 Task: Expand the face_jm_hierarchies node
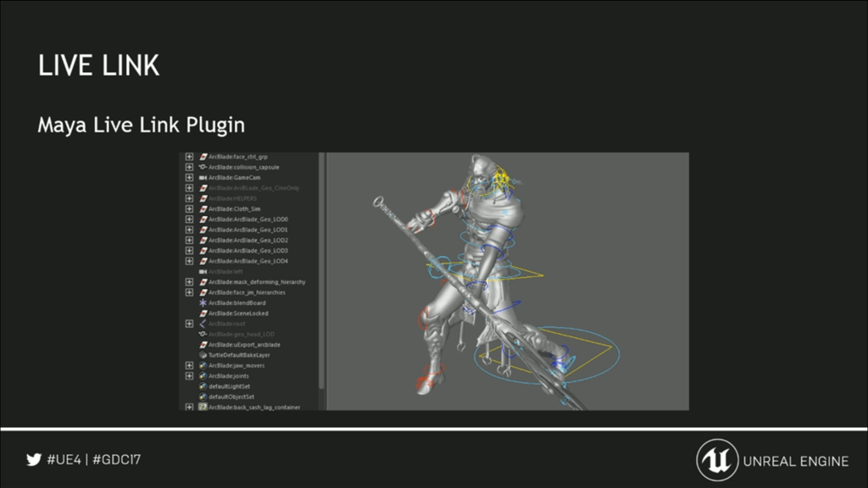pyautogui.click(x=189, y=292)
